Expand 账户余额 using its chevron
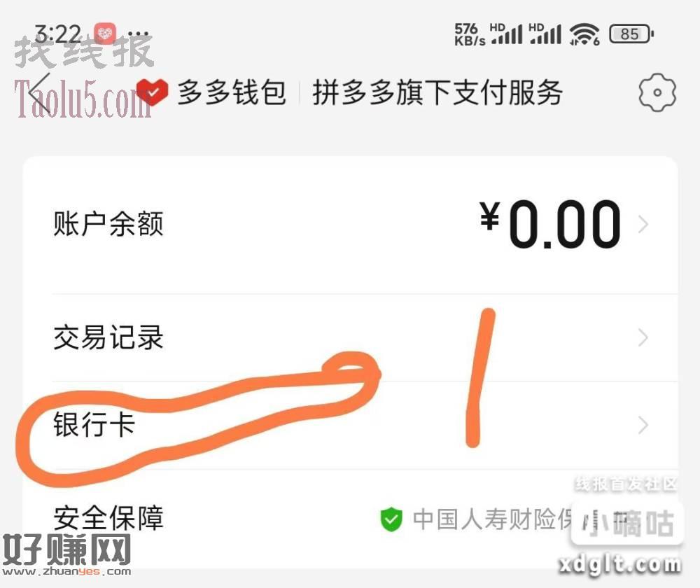The image size is (700, 588). pyautogui.click(x=643, y=224)
